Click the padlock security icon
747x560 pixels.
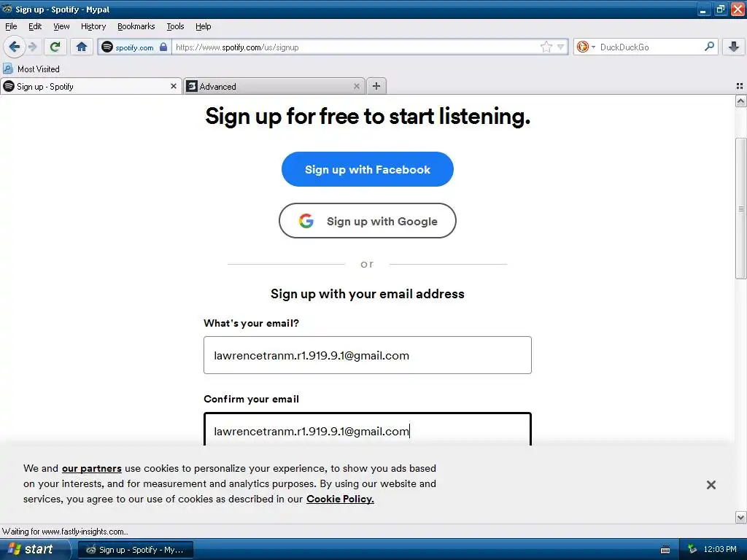pos(163,47)
